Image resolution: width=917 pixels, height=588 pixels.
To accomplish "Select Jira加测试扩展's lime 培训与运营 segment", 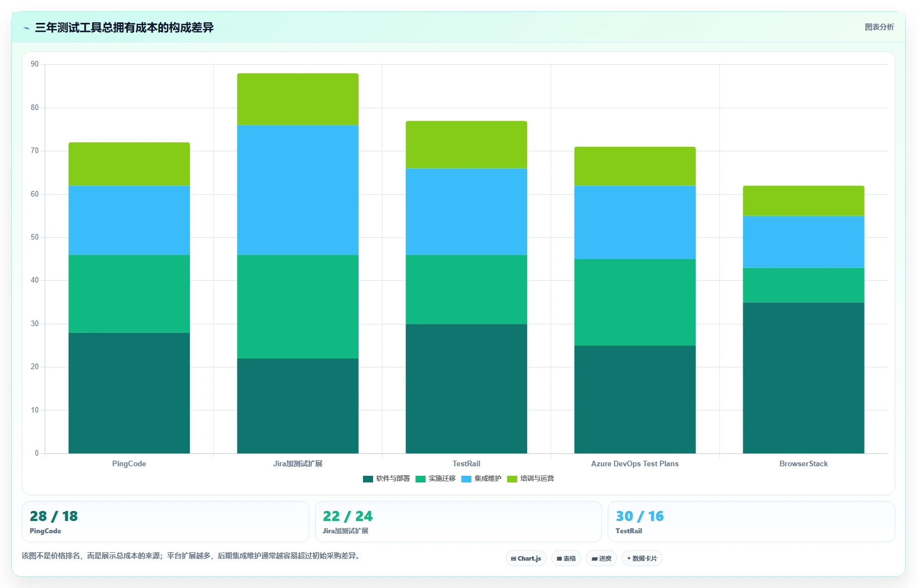I will click(298, 99).
